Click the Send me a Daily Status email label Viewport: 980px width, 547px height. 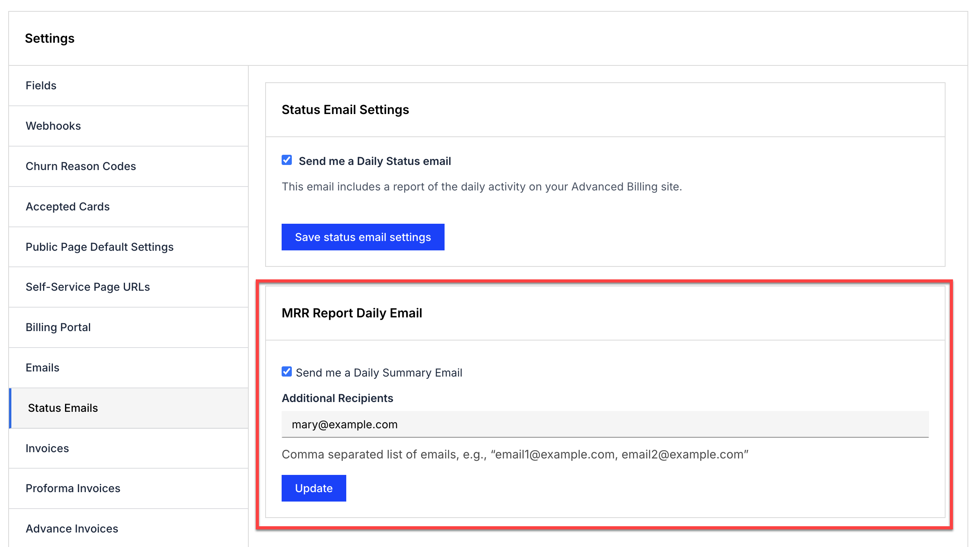click(375, 161)
